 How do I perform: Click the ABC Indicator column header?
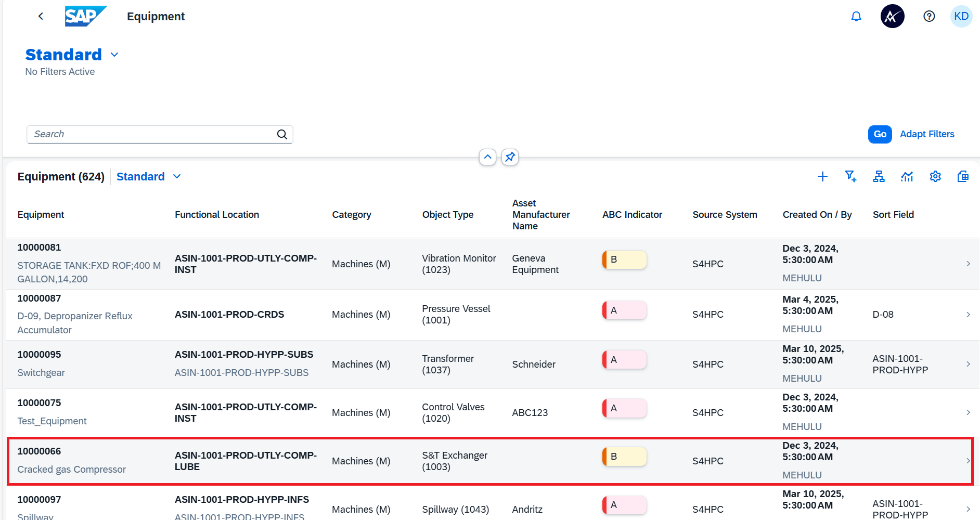tap(632, 215)
